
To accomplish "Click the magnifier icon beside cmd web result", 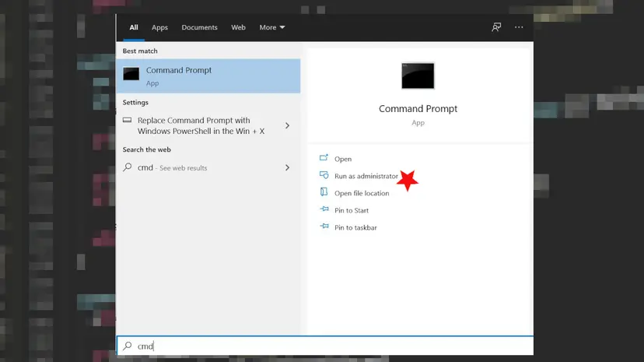I will click(x=128, y=167).
